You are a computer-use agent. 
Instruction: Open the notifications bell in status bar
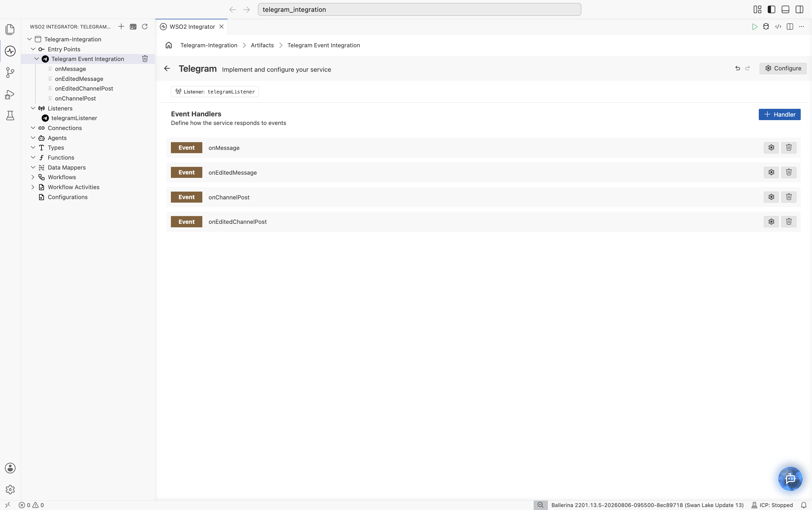point(804,505)
